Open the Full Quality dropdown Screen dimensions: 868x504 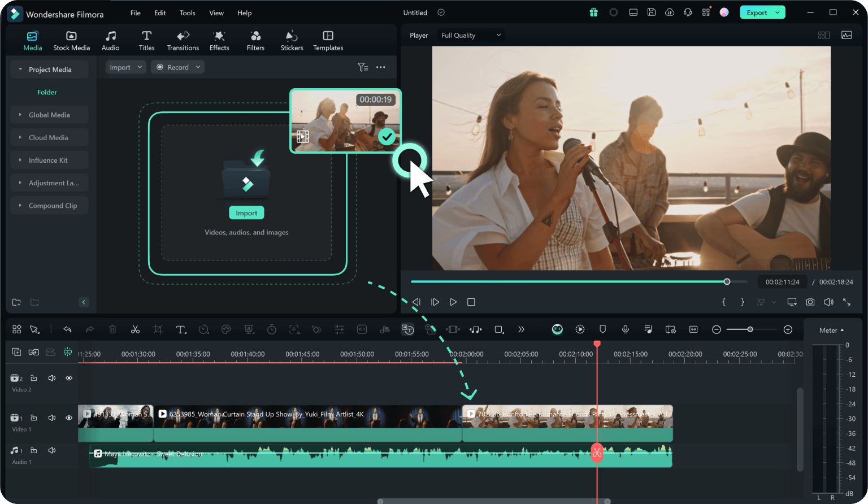tap(471, 35)
